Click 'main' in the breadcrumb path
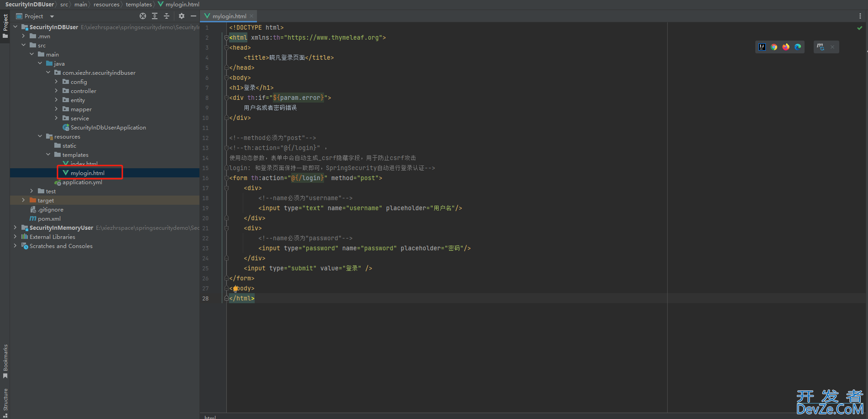The width and height of the screenshot is (868, 419). pos(81,5)
